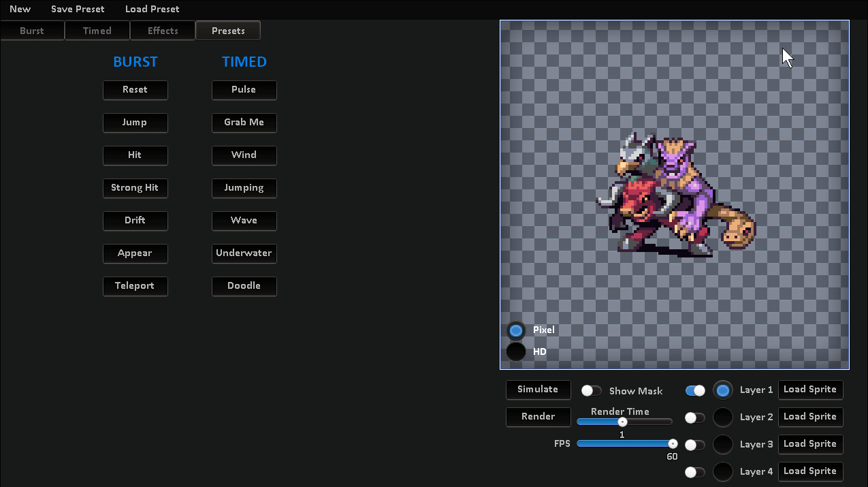Click the sprite in preview canvas
This screenshot has height=487, width=868.
pos(676,195)
